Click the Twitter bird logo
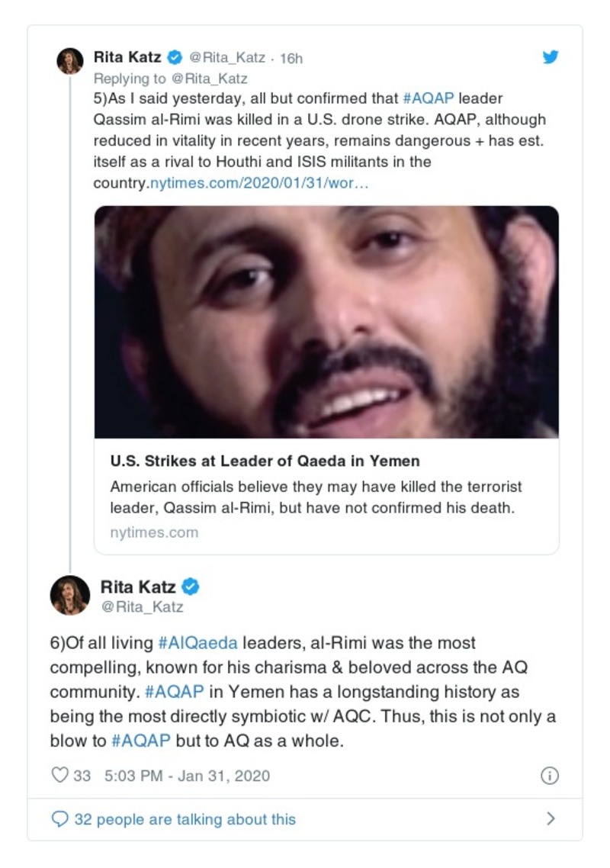Image resolution: width=610 pixels, height=868 pixels. click(550, 57)
